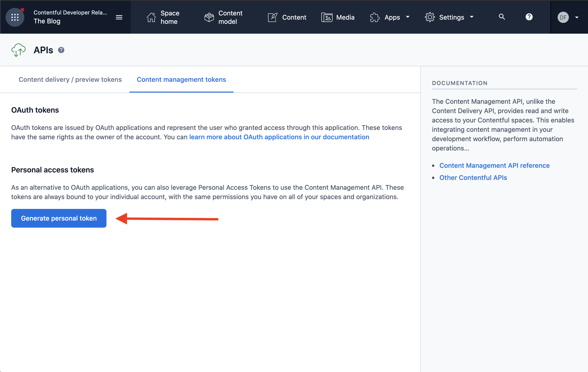
Task: Open the hamburger menu beside The Blog
Action: (x=119, y=17)
